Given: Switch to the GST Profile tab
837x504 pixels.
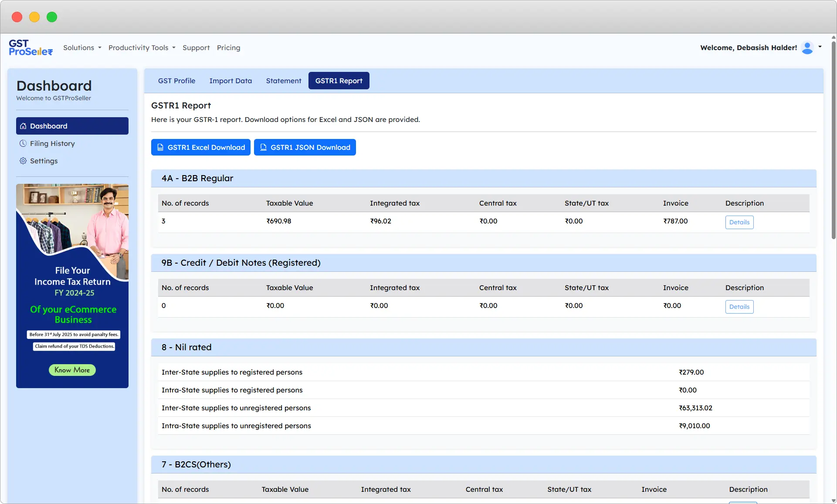Looking at the screenshot, I should 176,81.
